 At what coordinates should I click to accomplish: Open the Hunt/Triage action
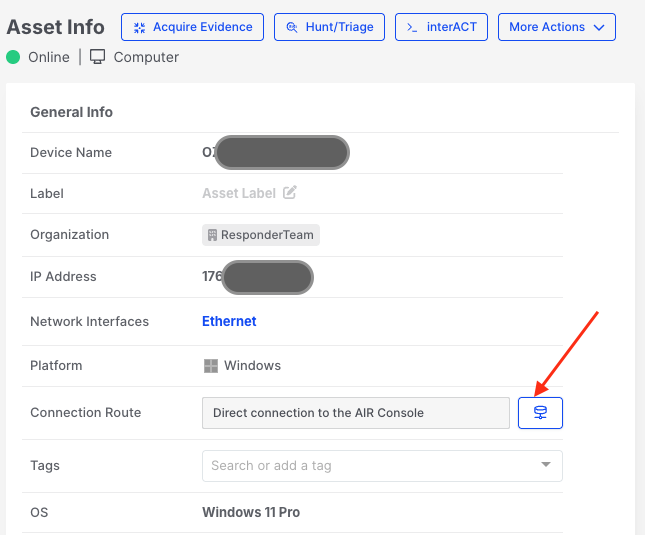pos(330,27)
